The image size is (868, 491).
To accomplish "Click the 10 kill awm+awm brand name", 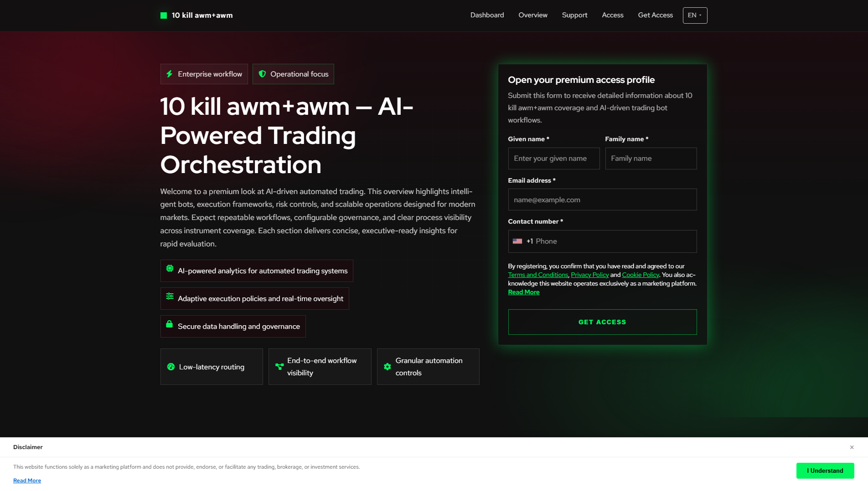I will (202, 15).
